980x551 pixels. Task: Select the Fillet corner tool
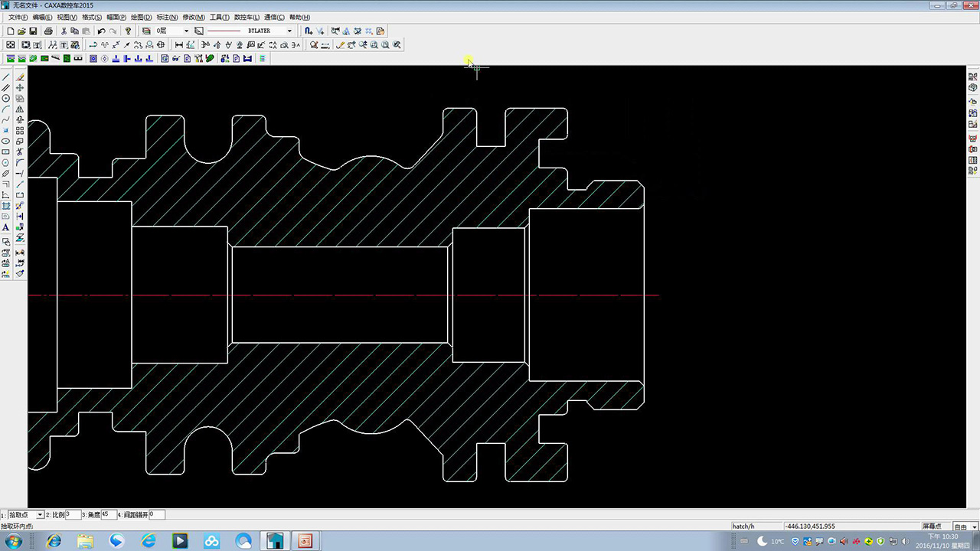click(x=20, y=163)
